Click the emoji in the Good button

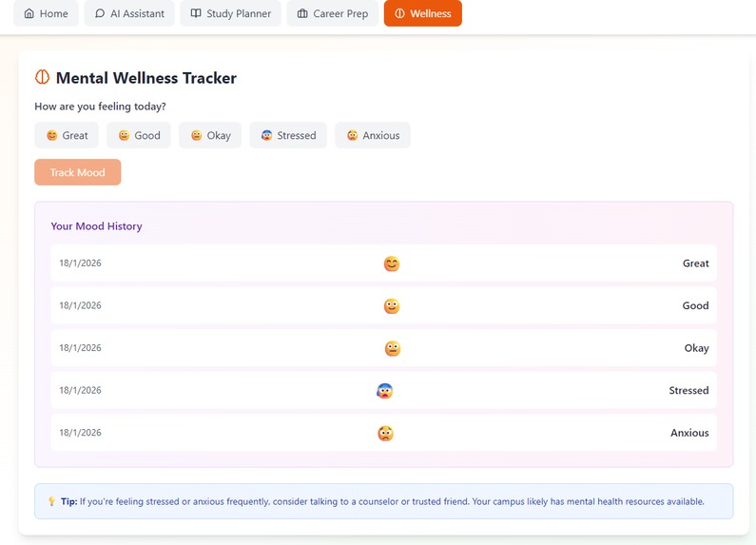click(124, 135)
